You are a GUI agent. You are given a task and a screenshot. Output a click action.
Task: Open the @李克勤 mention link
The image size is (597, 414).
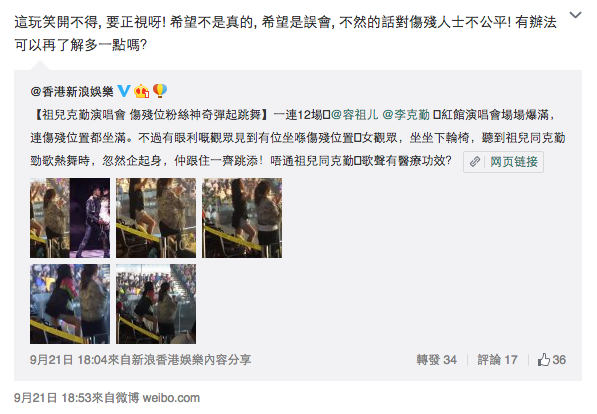point(405,115)
